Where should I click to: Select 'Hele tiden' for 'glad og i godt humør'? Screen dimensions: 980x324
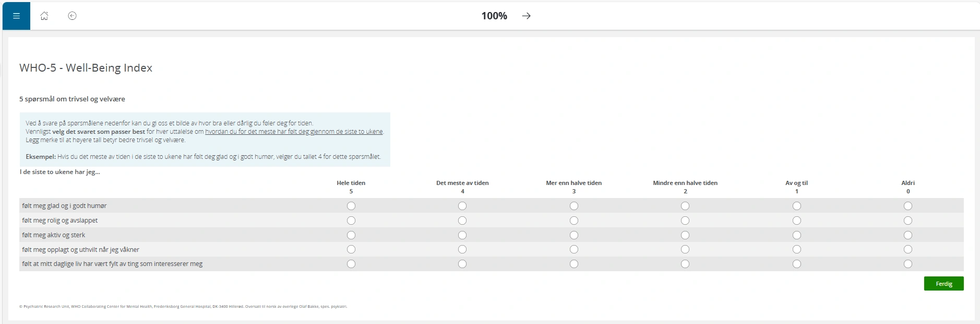(351, 206)
